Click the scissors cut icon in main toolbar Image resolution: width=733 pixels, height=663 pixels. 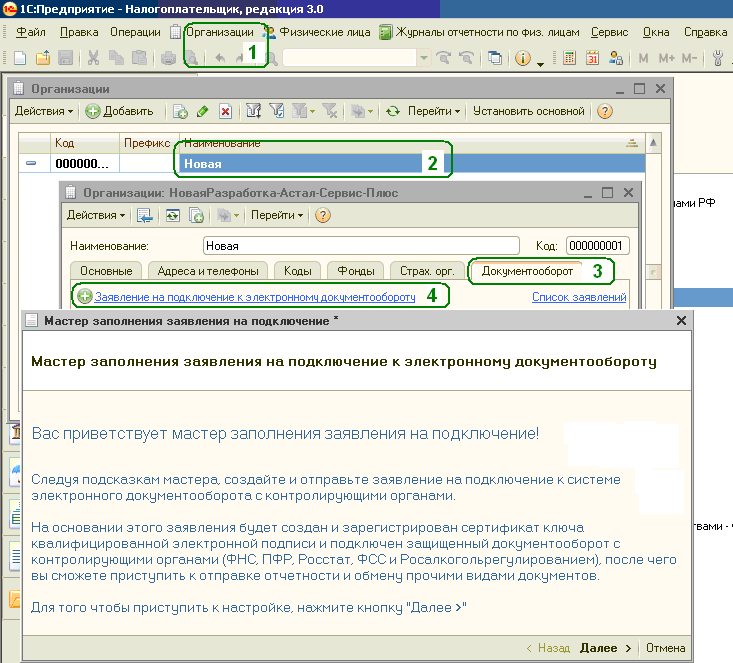(x=93, y=58)
